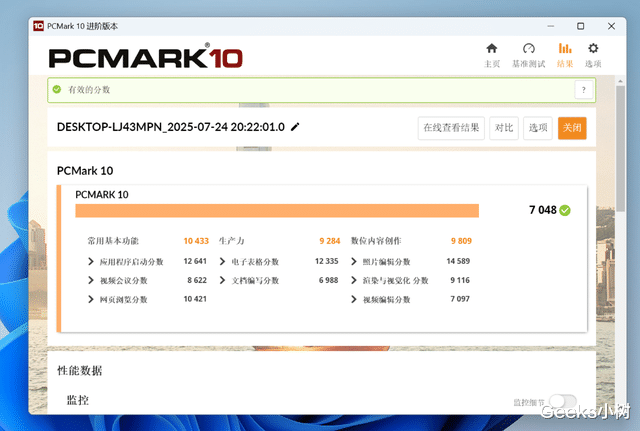Click the orange 关闭 button
This screenshot has width=640, height=431.
[572, 128]
